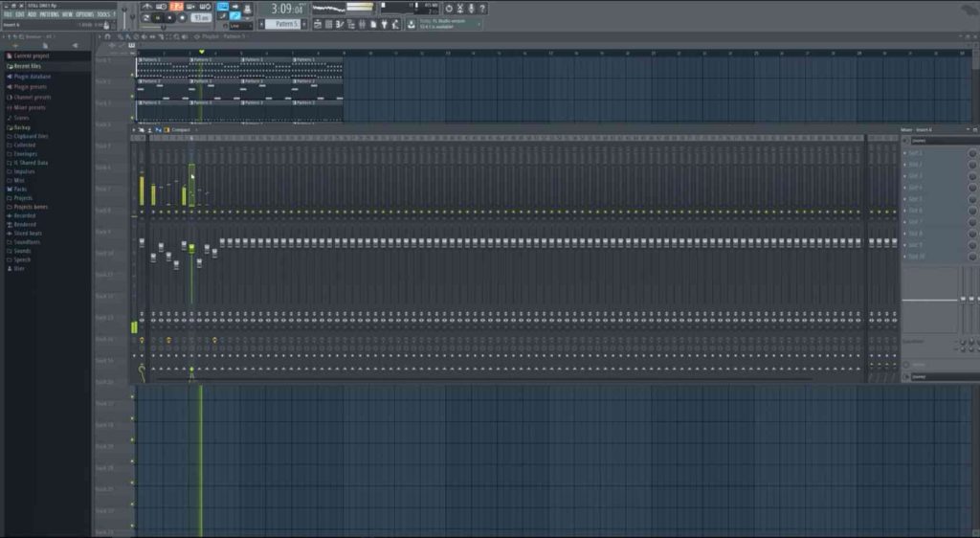Click the tempo display showing 93
Viewport: 980px width, 538px height.
click(x=201, y=18)
